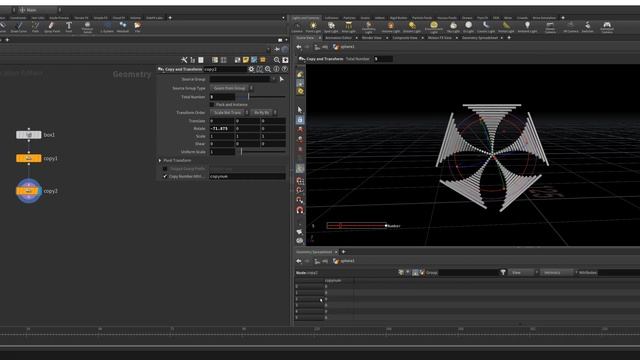Switch to the Animation Editor tab
640x360 pixels.
pyautogui.click(x=338, y=38)
